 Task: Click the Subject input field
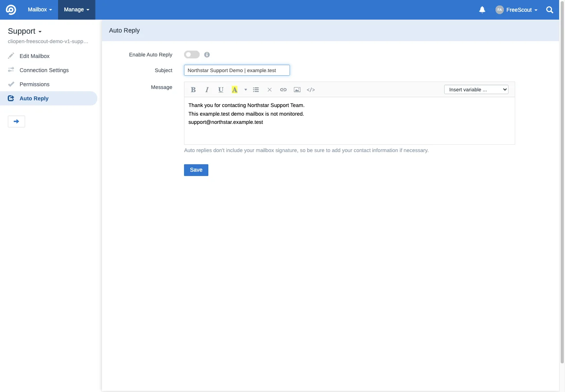237,70
